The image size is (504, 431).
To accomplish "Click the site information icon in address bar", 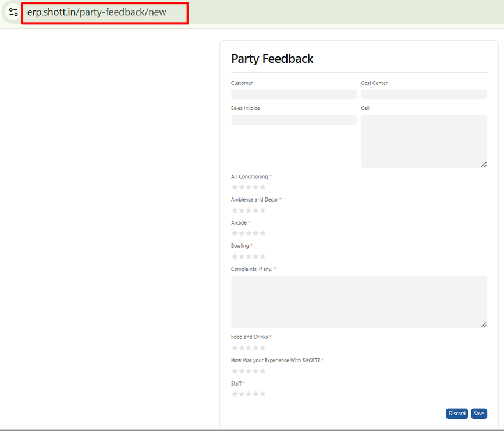I will [x=13, y=12].
